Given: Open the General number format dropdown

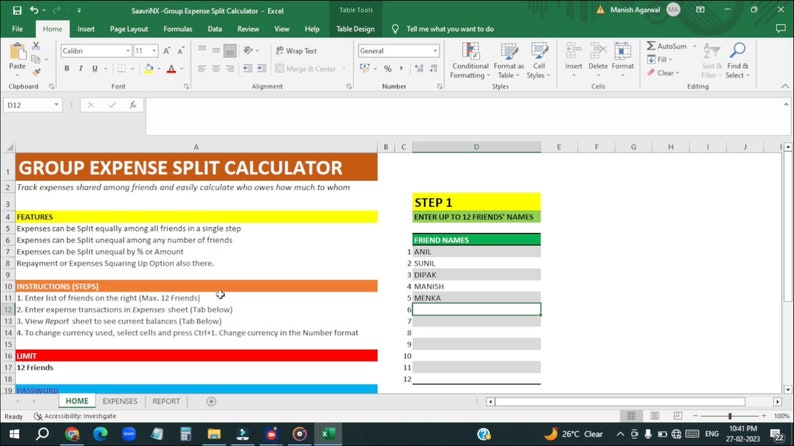Looking at the screenshot, I should (x=435, y=51).
